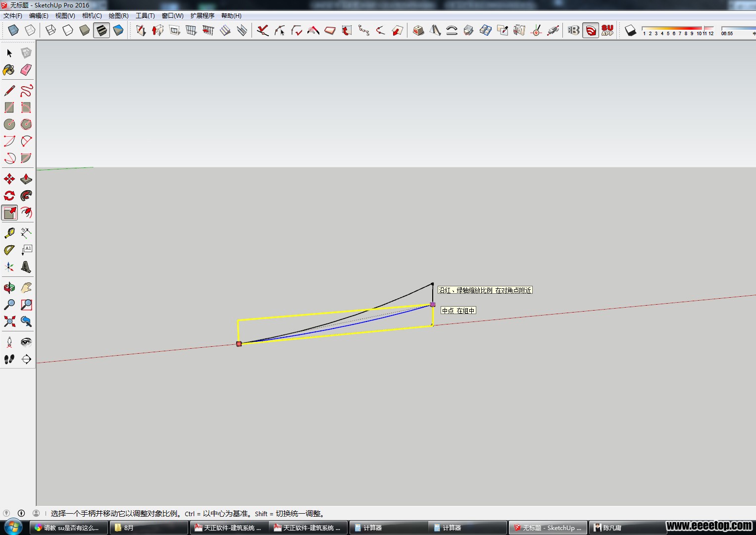Switch to Monochrome style

point(118,30)
